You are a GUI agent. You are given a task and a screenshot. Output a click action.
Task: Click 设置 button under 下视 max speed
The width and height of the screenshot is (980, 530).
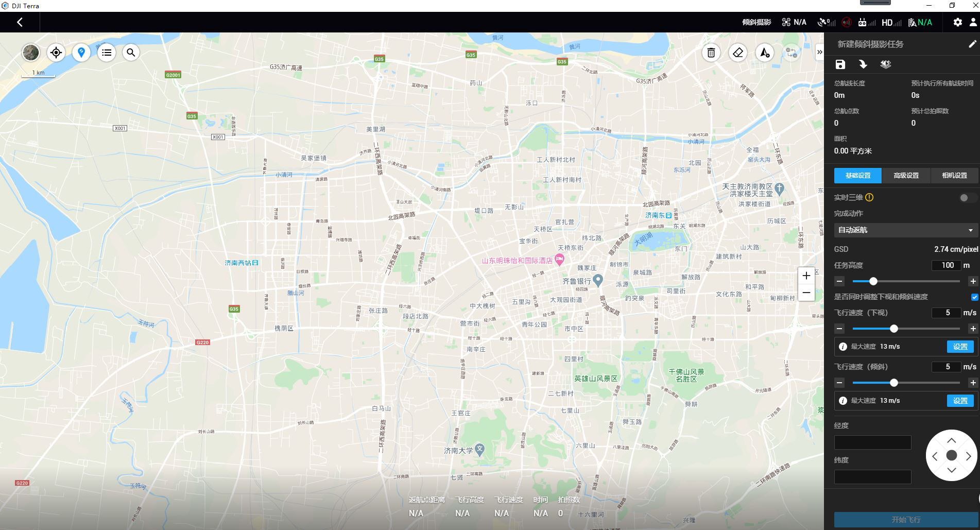960,347
